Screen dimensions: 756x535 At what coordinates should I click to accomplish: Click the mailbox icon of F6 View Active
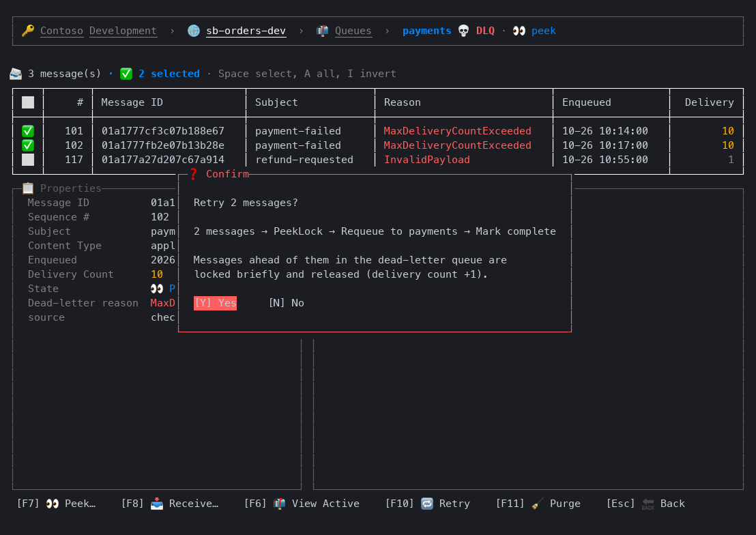[280, 504]
